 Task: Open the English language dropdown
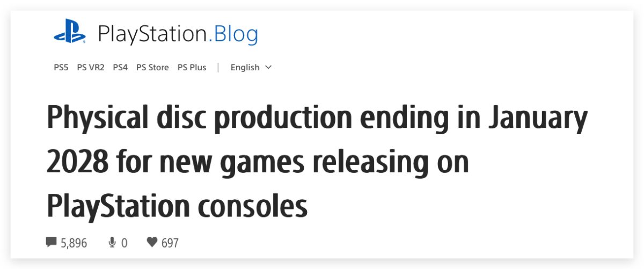251,68
